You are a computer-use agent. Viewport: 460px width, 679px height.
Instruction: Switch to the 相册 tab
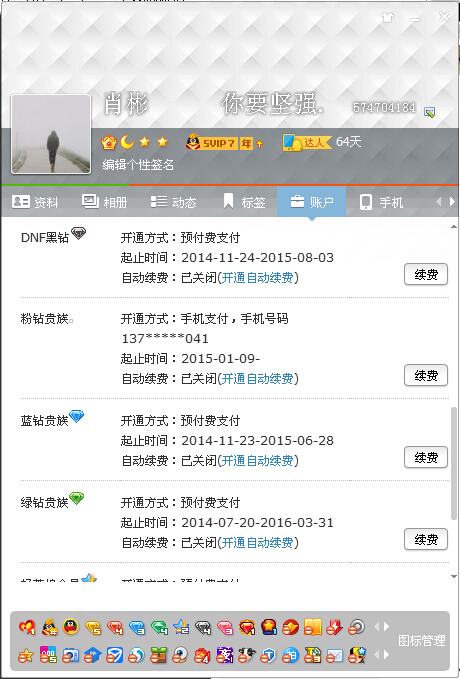click(104, 202)
